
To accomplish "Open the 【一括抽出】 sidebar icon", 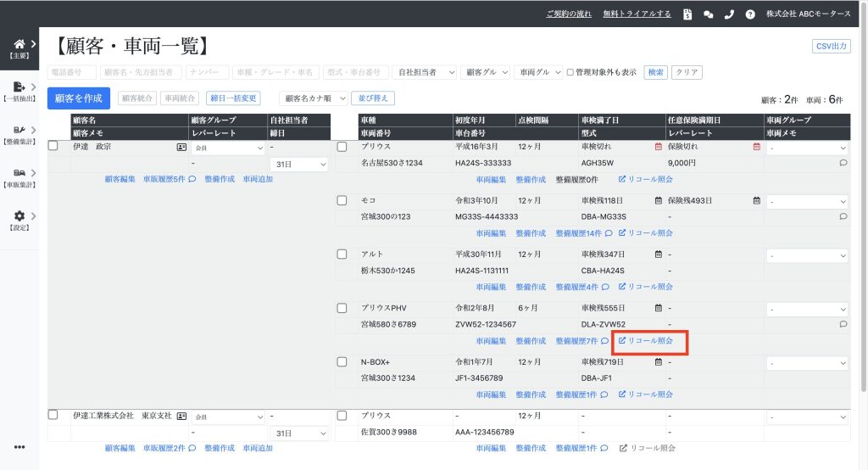I will [x=19, y=87].
